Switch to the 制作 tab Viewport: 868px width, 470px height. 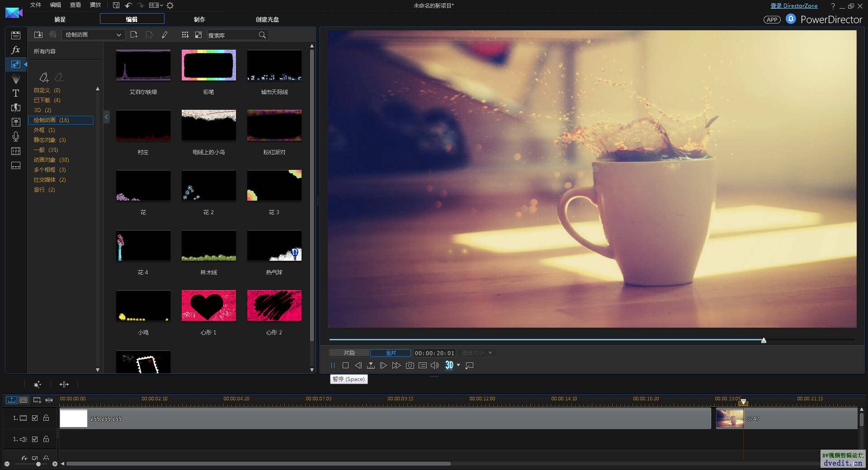(x=199, y=19)
